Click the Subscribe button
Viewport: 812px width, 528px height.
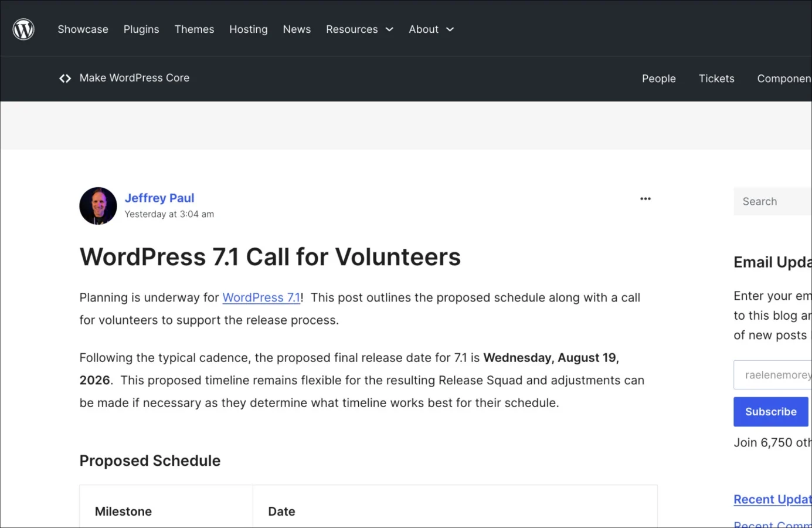point(771,412)
